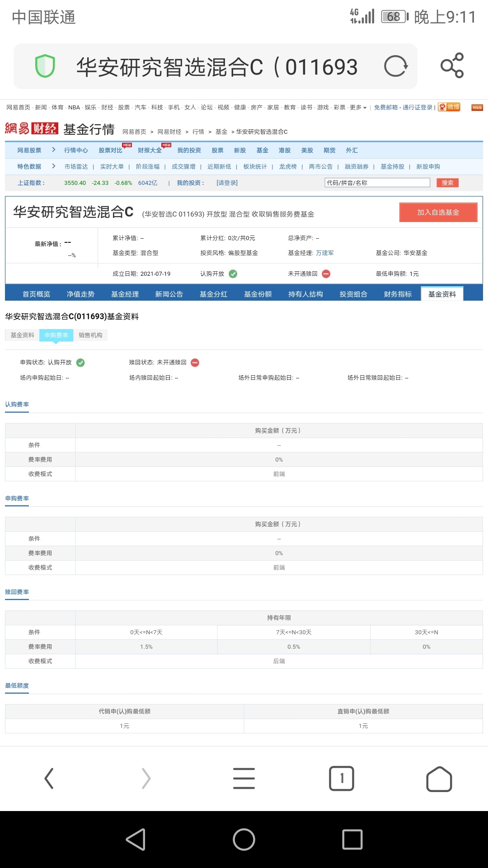Switch to 财务指标 tab
Screen dimensions: 488x868
coord(398,294)
